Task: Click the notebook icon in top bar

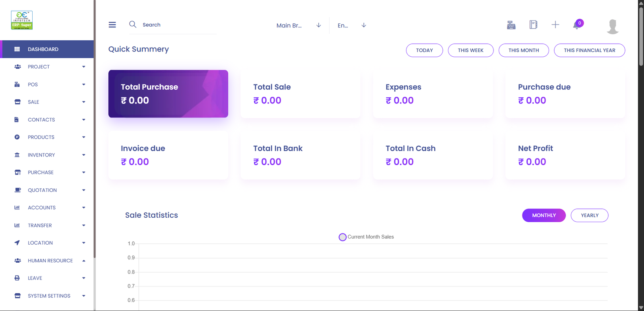Action: (533, 25)
